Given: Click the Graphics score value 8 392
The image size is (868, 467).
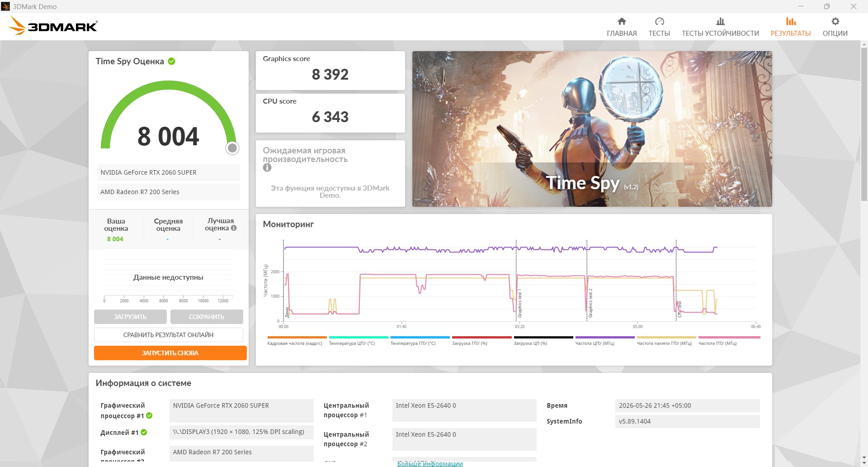Looking at the screenshot, I should tap(330, 74).
